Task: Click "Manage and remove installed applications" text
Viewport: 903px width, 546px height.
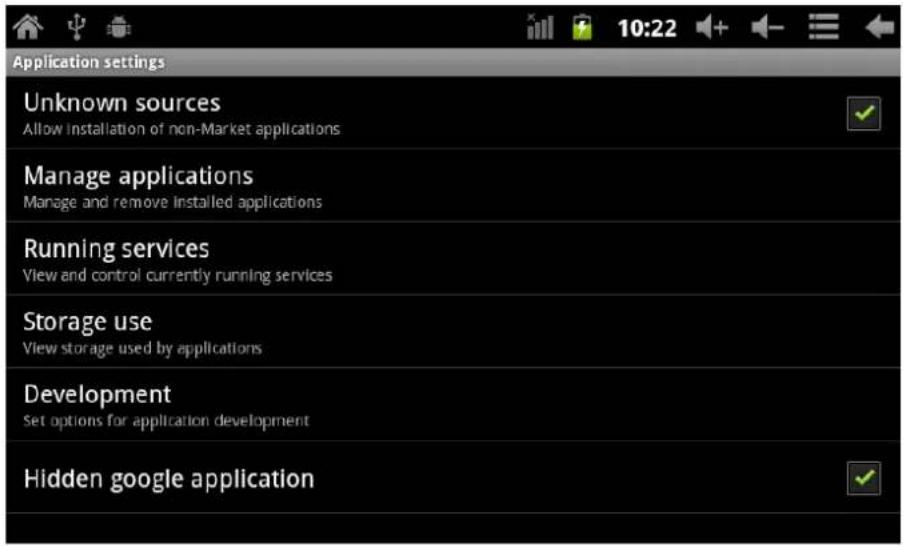Action: (172, 202)
